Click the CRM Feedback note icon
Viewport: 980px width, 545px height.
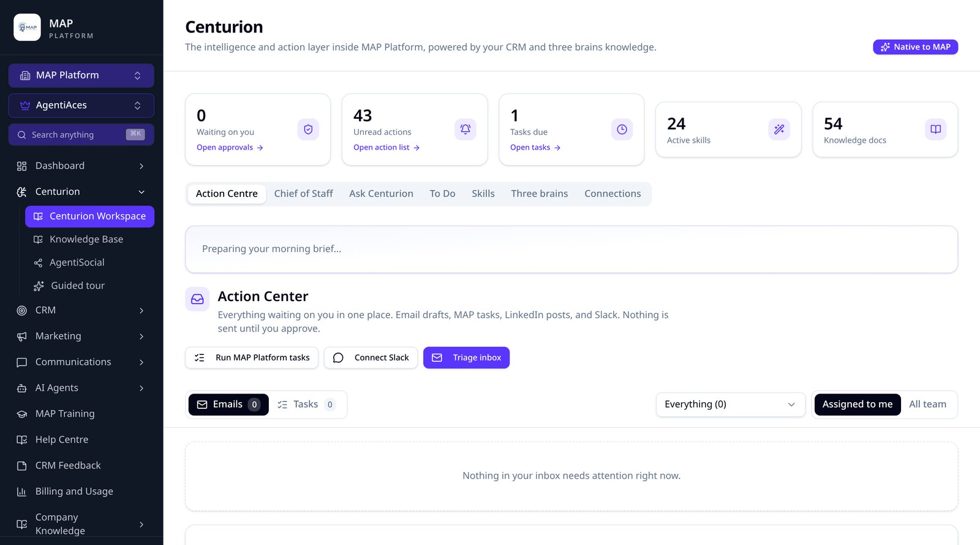click(22, 466)
